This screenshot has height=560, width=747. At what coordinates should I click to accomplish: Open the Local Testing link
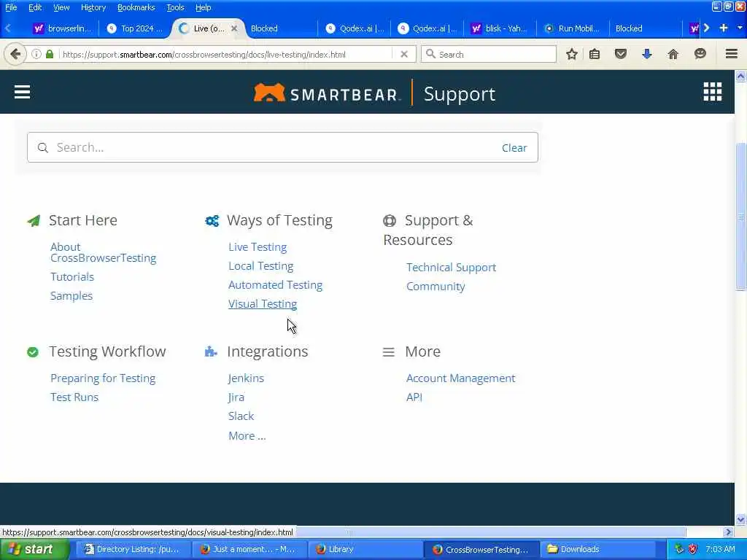click(x=260, y=266)
